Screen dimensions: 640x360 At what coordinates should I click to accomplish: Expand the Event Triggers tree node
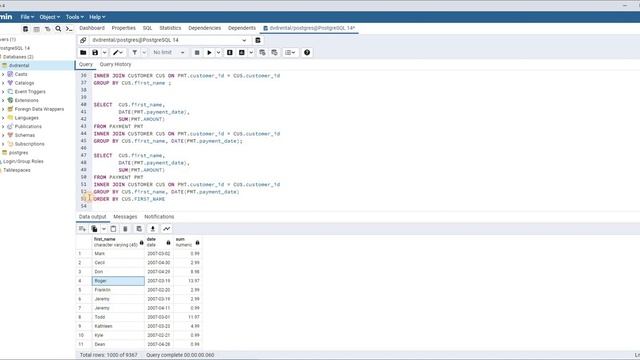click(3, 92)
